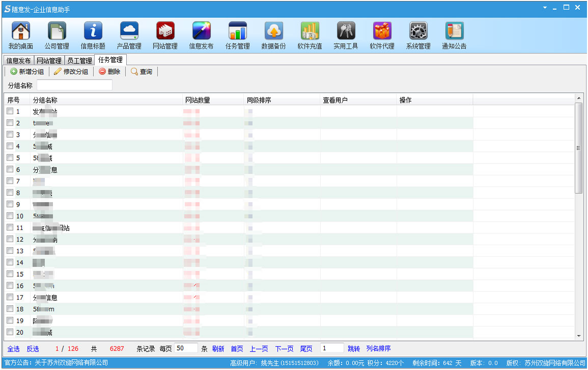The height and width of the screenshot is (370, 588).
Task: Go to 下一页 next page link
Action: pyautogui.click(x=284, y=349)
